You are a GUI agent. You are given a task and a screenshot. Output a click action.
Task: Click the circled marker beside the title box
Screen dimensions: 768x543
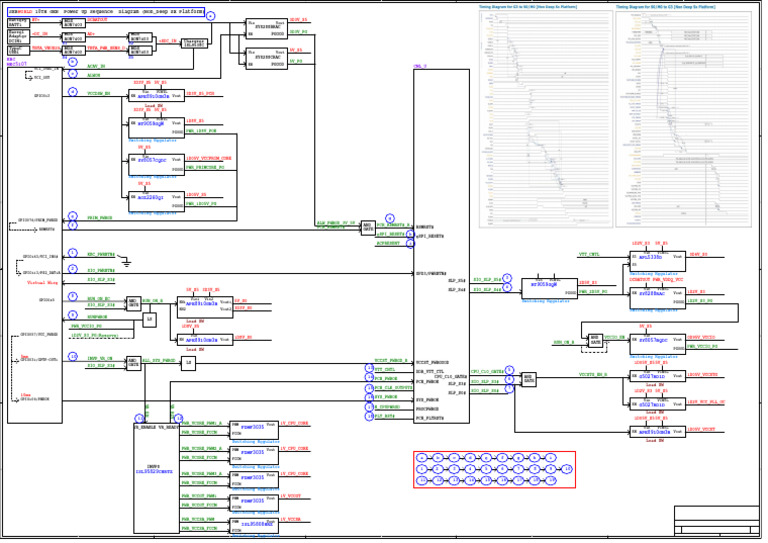click(x=210, y=16)
